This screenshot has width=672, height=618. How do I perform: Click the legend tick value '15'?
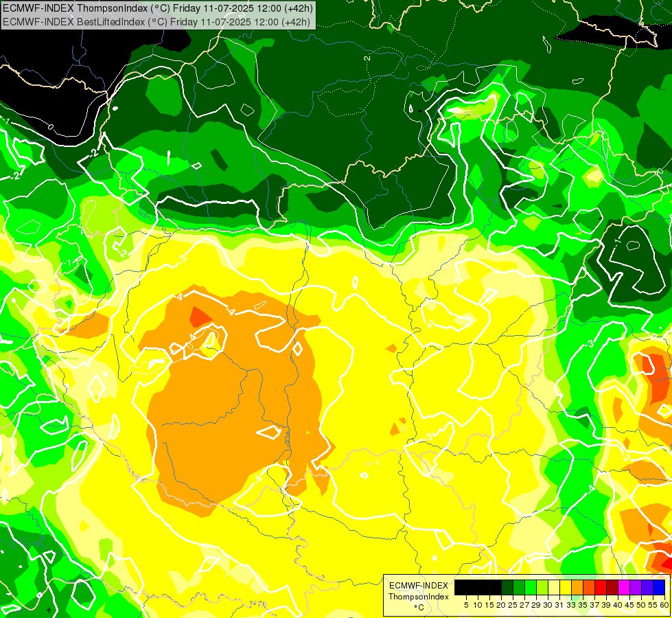pos(489,605)
